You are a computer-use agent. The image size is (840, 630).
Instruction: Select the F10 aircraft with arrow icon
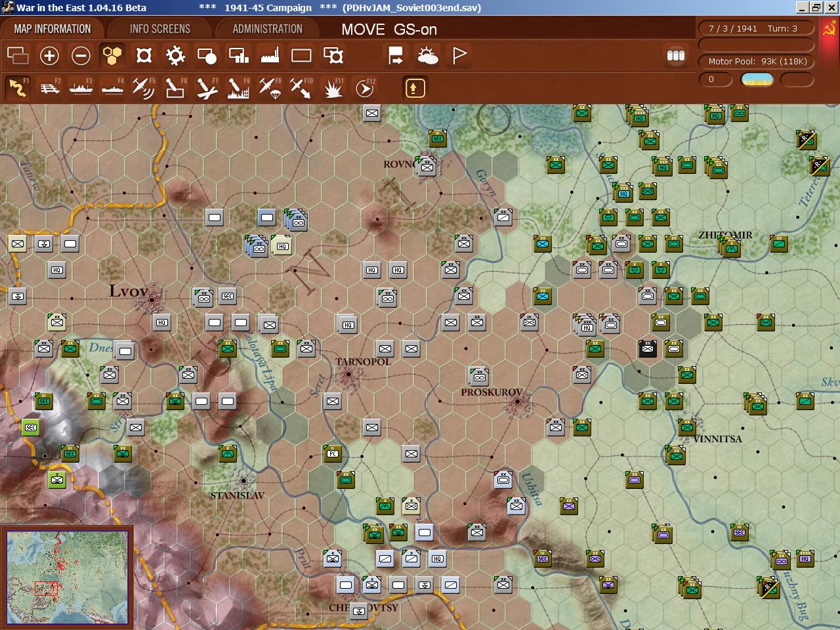301,88
